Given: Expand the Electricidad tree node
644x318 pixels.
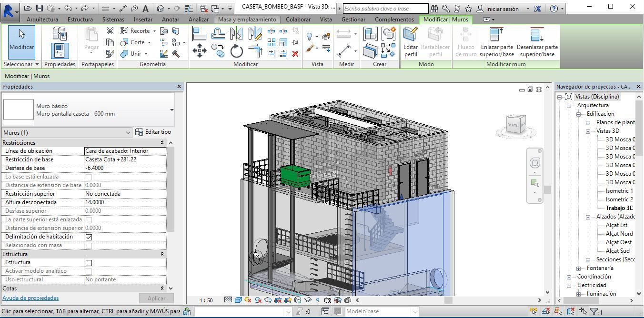Looking at the screenshot, I should pyautogui.click(x=569, y=285).
